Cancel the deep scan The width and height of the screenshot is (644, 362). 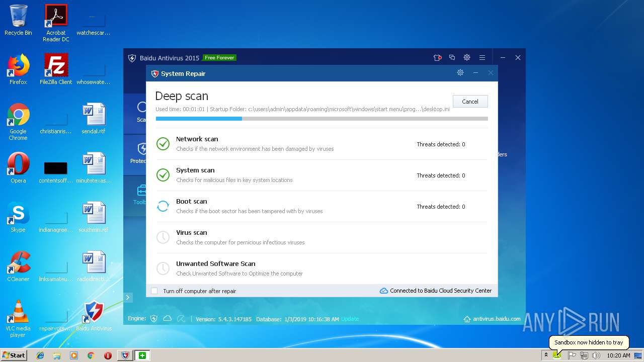470,102
